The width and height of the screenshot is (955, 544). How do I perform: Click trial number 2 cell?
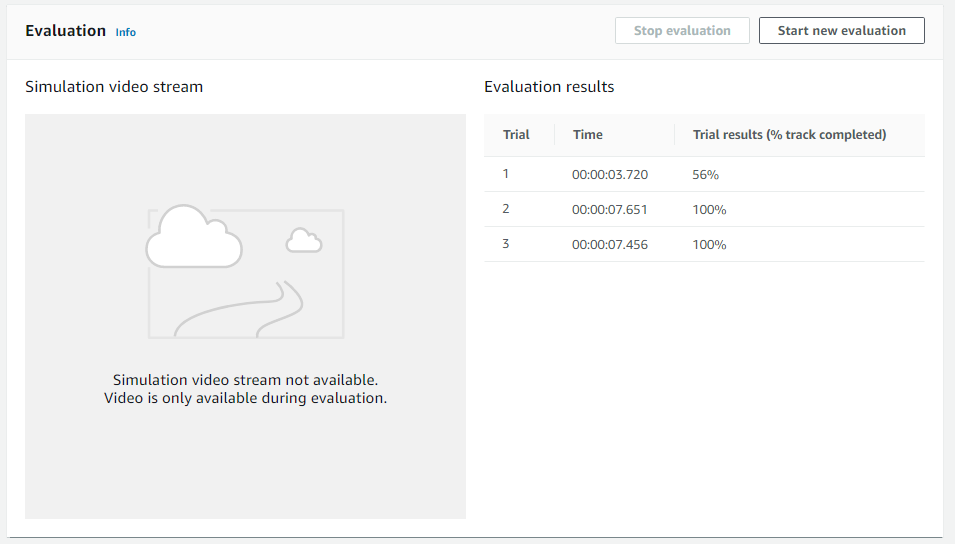(506, 209)
